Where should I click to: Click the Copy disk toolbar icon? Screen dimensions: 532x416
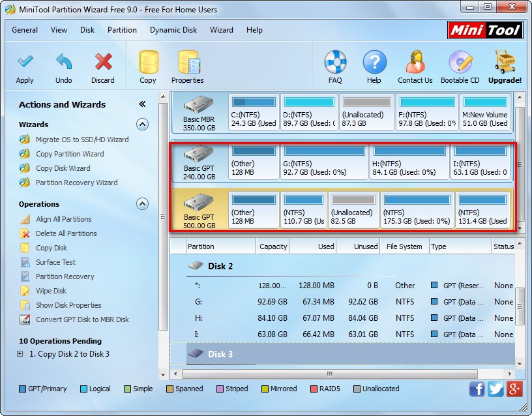pyautogui.click(x=148, y=62)
